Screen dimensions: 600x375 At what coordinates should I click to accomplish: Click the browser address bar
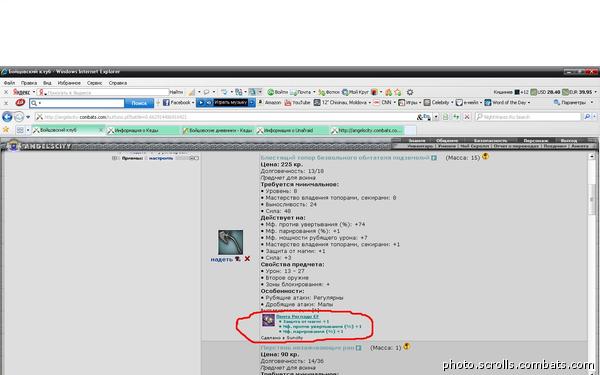click(x=226, y=117)
